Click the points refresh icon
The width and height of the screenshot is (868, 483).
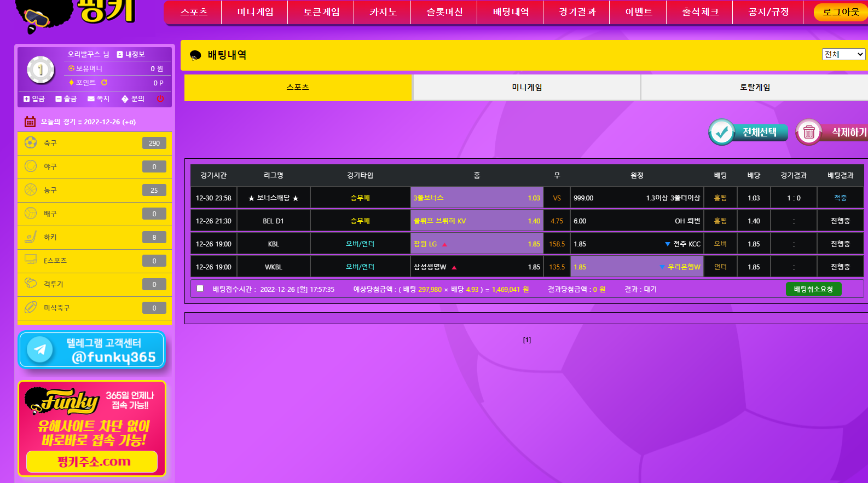[104, 83]
